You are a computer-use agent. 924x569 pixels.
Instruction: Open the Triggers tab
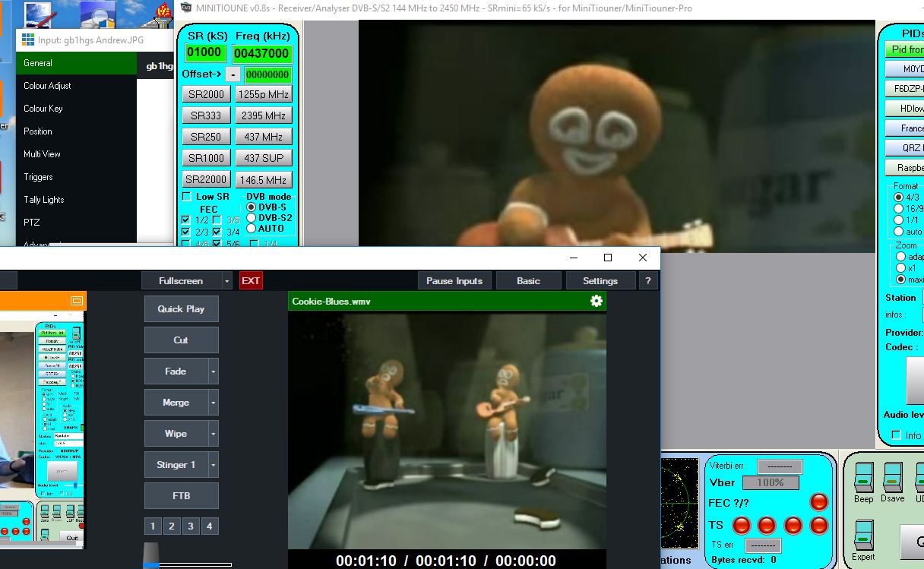76,177
